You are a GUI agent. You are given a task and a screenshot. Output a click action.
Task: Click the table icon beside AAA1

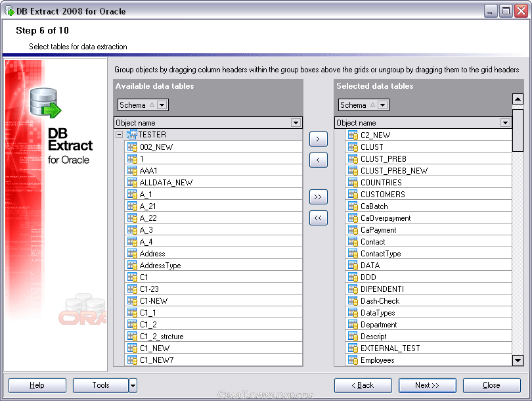(132, 170)
